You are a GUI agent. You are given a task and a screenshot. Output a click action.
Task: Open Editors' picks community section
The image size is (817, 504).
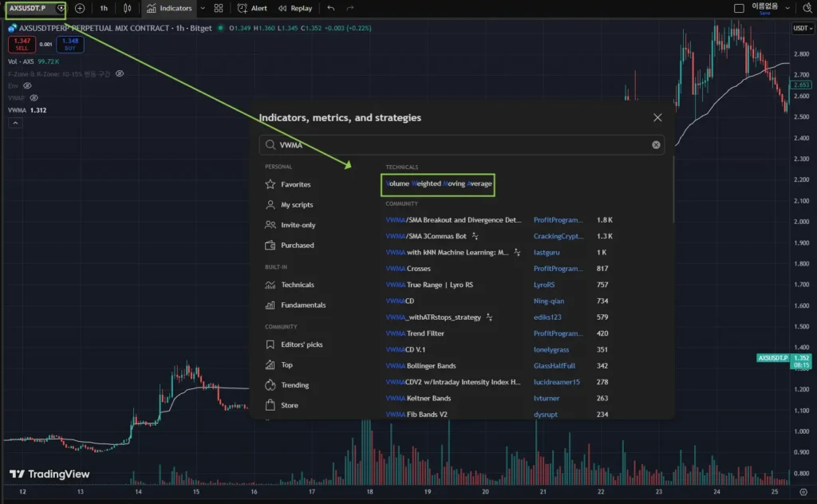pyautogui.click(x=294, y=345)
